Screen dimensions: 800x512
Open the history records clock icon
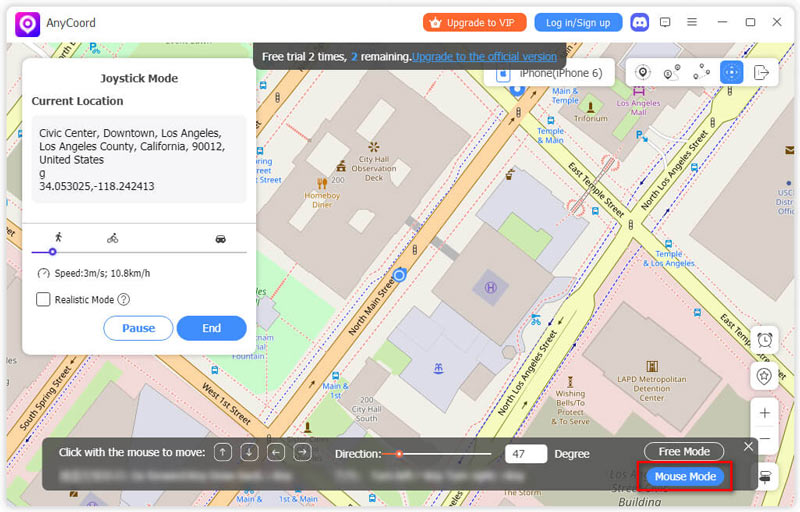pos(765,340)
